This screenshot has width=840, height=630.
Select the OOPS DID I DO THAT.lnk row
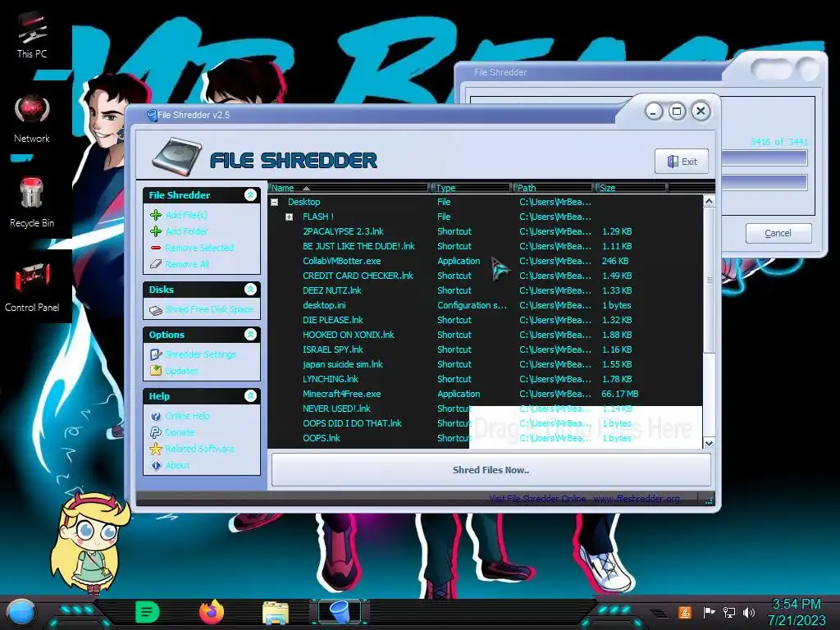coord(485,423)
